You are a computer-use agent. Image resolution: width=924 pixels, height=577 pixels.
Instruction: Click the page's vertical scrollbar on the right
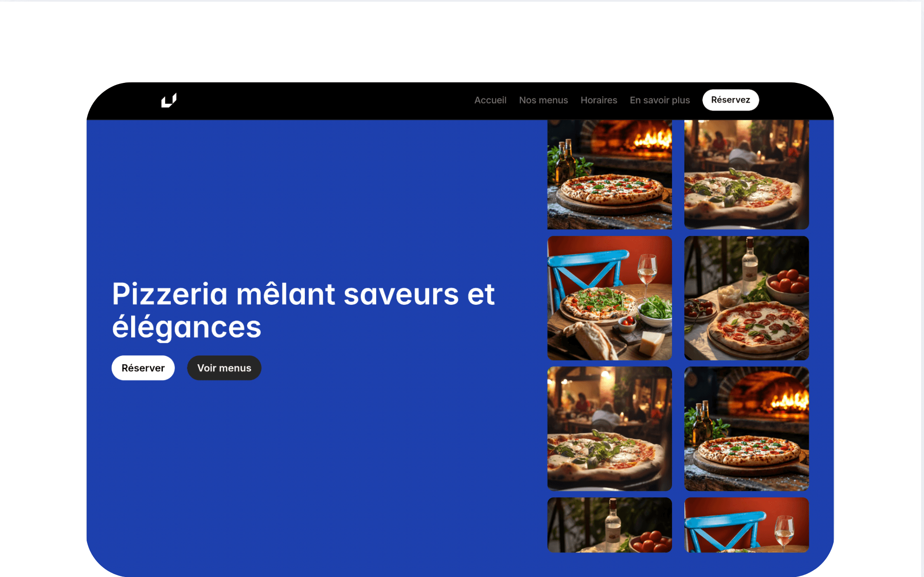click(x=922, y=289)
